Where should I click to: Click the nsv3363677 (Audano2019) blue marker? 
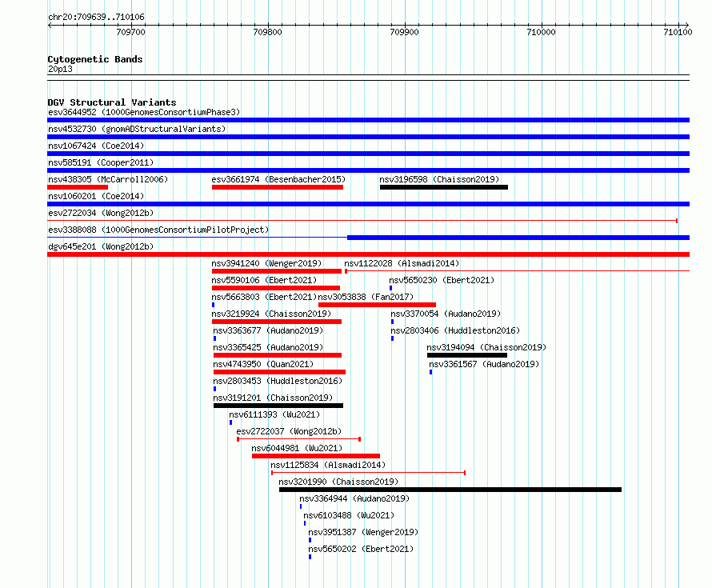214,338
